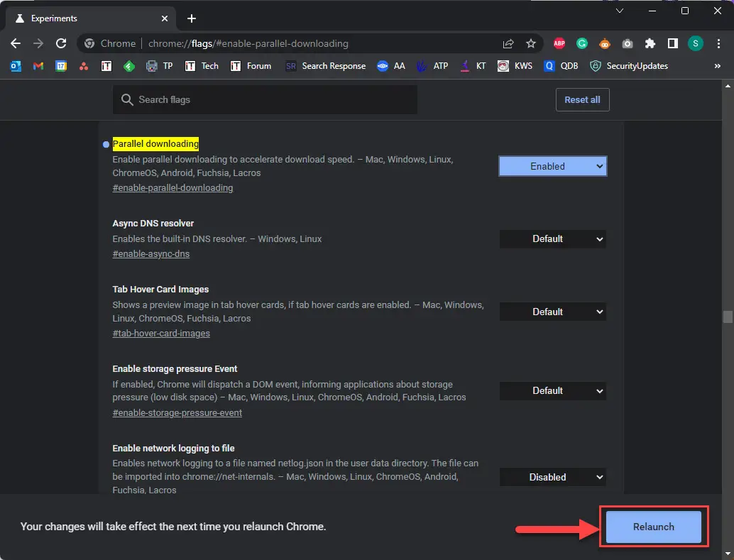Click the Tab Hover Card Images heading
The width and height of the screenshot is (734, 560).
pos(160,290)
